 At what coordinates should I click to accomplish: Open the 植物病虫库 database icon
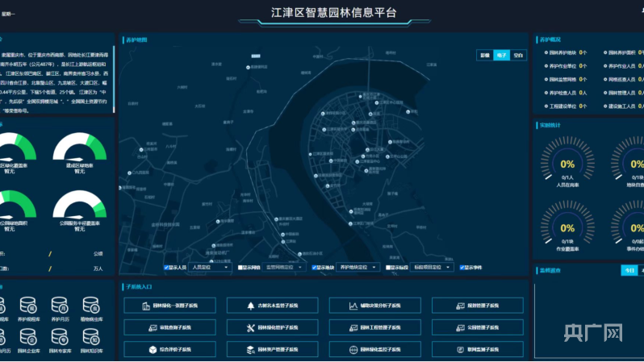coord(91,306)
